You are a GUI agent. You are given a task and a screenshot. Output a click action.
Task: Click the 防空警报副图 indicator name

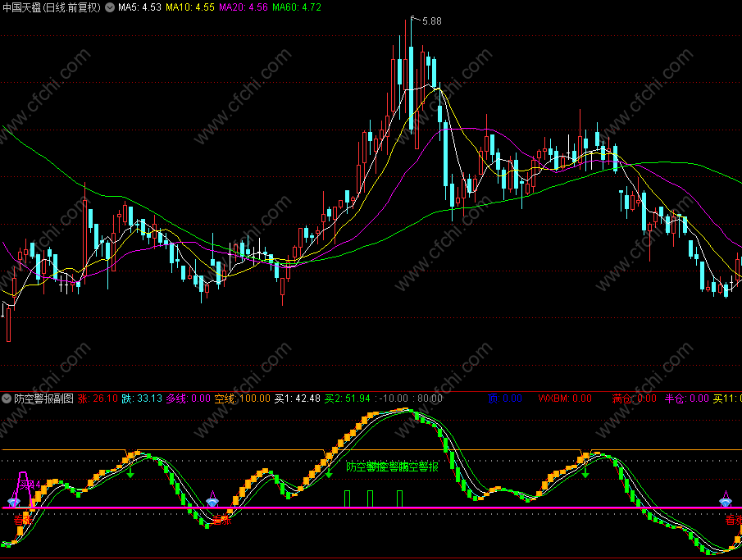point(44,398)
